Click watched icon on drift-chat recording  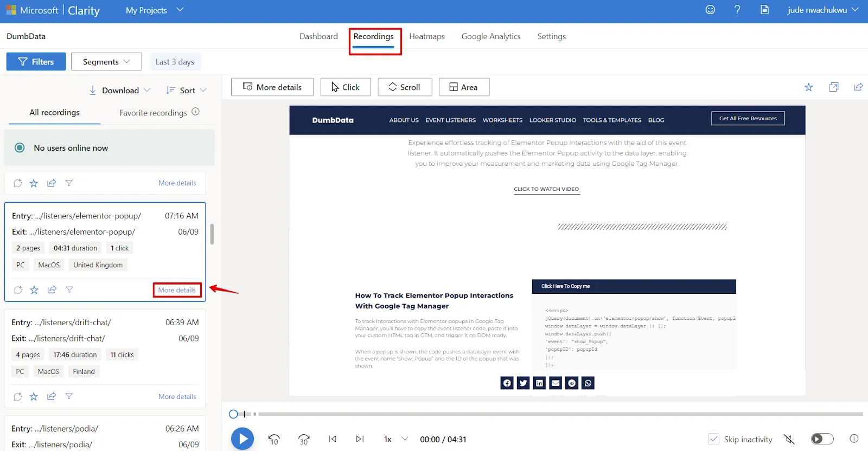(x=17, y=397)
